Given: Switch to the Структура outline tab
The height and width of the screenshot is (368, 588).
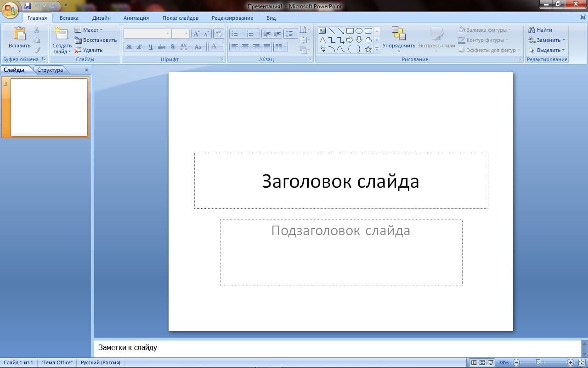Looking at the screenshot, I should coord(50,70).
